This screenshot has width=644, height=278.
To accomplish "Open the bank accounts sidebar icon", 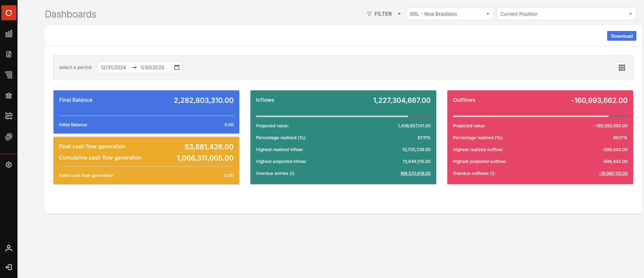I will [9, 95].
